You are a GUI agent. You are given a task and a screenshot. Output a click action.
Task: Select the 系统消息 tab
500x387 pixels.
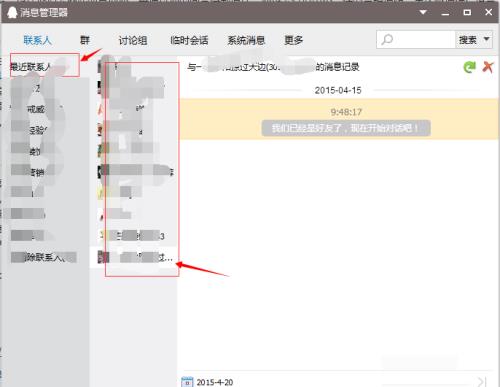(246, 40)
